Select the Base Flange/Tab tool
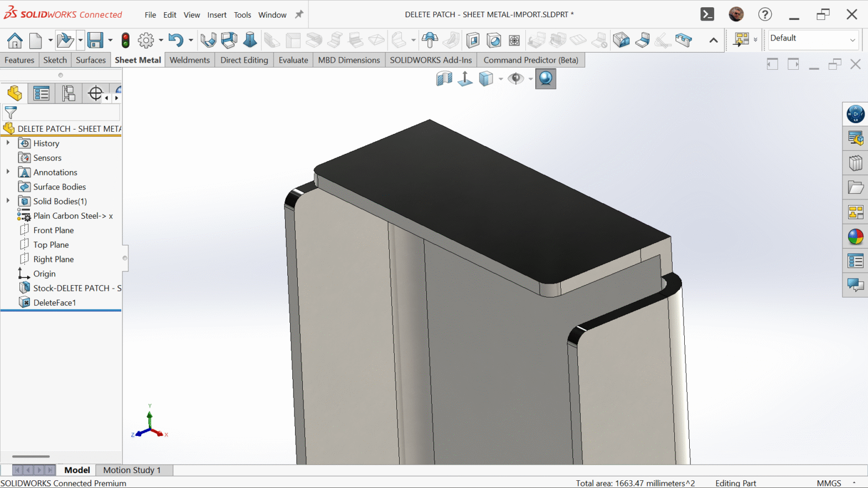Screen dimensions: 868x488 pyautogui.click(x=208, y=40)
